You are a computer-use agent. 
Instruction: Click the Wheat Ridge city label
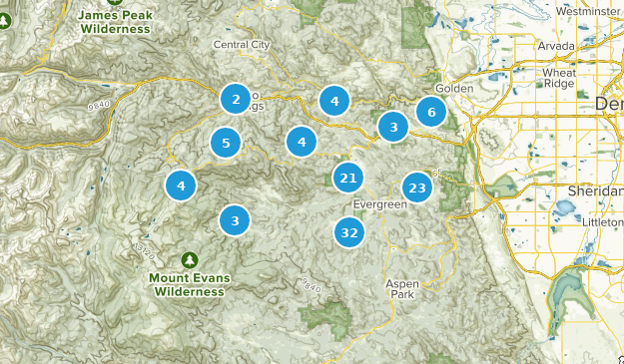pyautogui.click(x=559, y=78)
